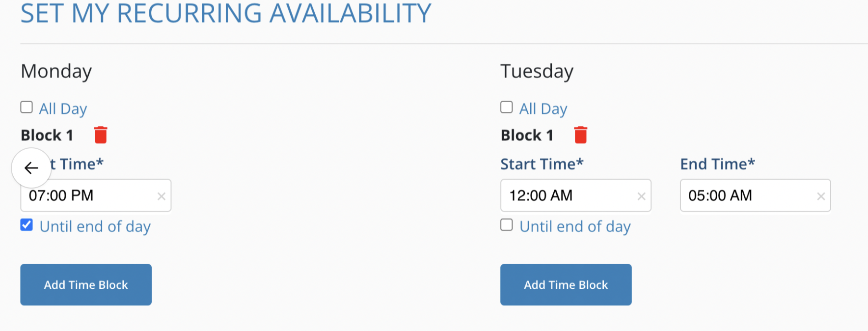The height and width of the screenshot is (331, 868).
Task: Enable Monday's All Day checkbox
Action: tap(27, 108)
